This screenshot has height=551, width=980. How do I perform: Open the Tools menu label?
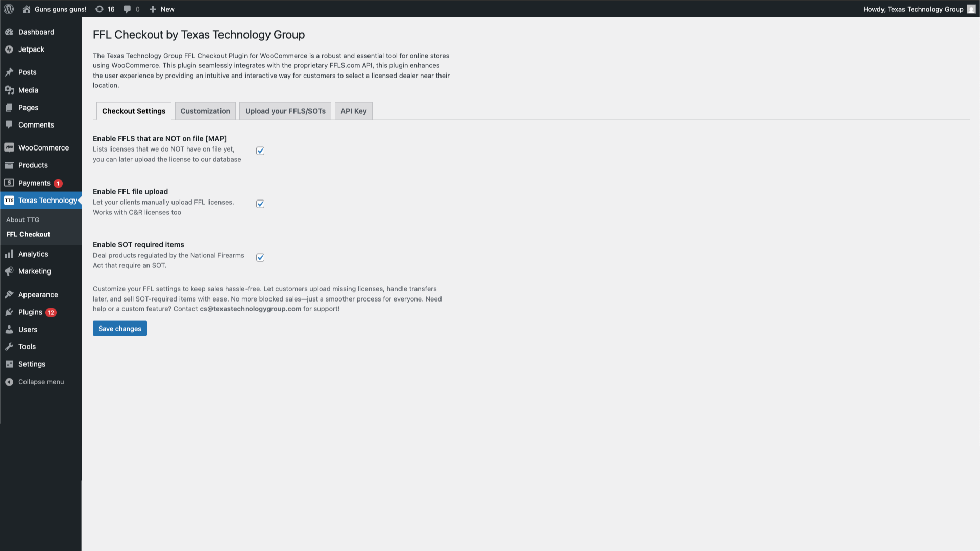pos(27,346)
